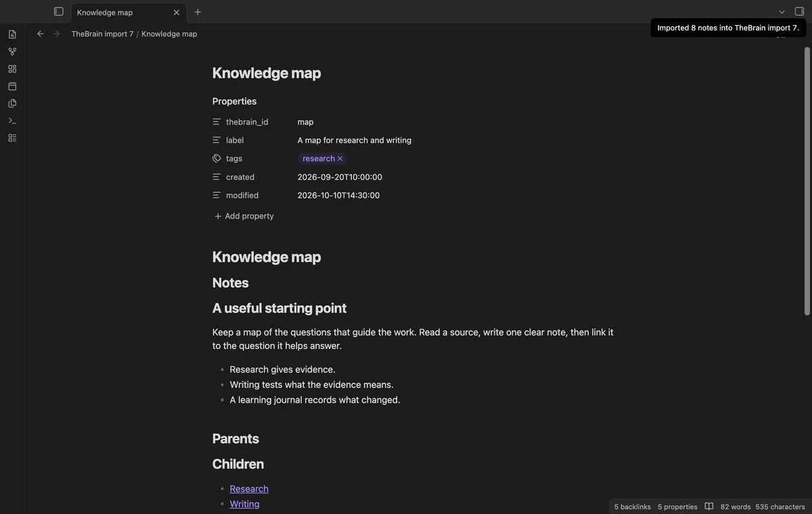The height and width of the screenshot is (514, 812).
Task: Navigate forward with the right arrow
Action: tap(57, 34)
